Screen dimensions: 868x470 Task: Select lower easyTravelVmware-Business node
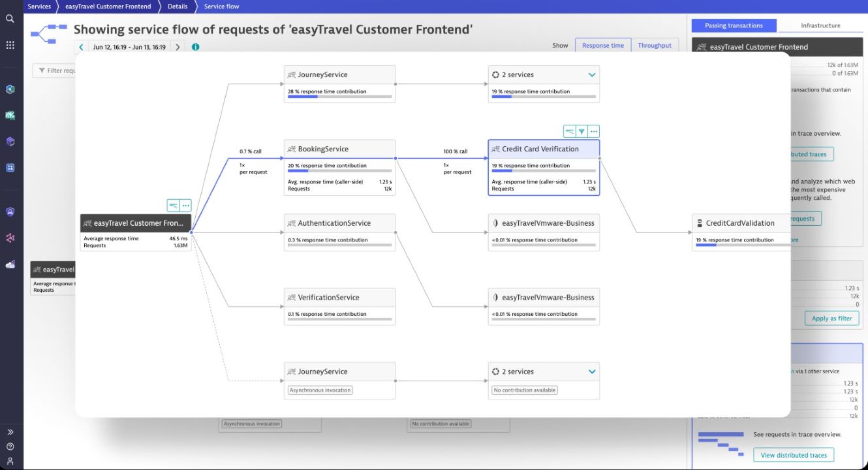(544, 306)
